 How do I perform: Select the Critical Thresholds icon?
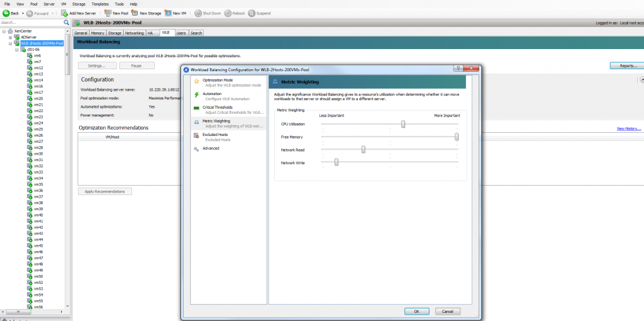[197, 109]
